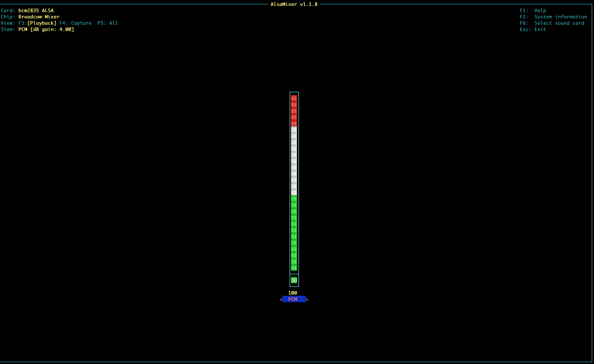
Task: Switch to the F5 All view
Action: click(x=107, y=23)
